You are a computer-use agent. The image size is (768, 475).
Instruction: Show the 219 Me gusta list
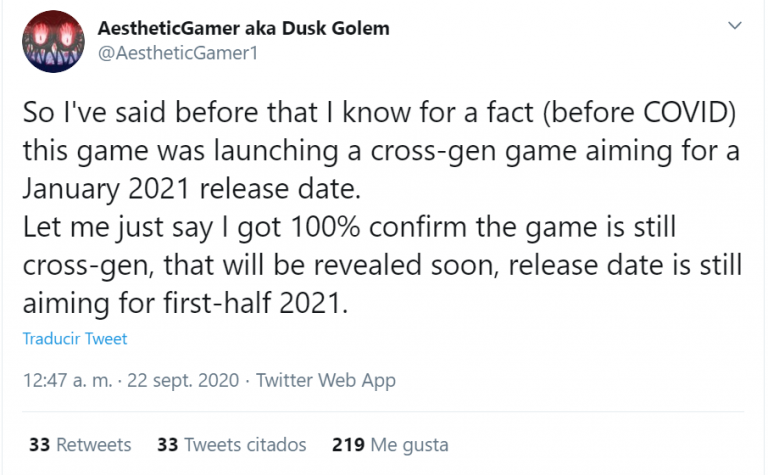pos(390,444)
